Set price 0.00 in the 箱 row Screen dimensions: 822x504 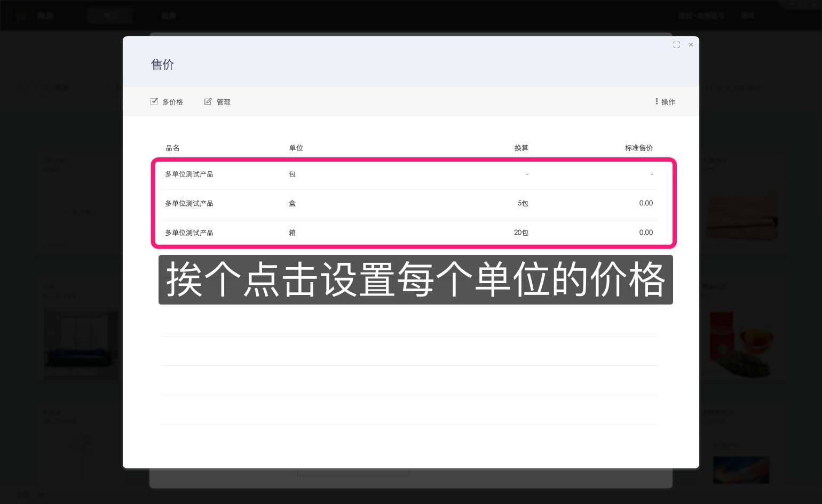click(x=646, y=233)
